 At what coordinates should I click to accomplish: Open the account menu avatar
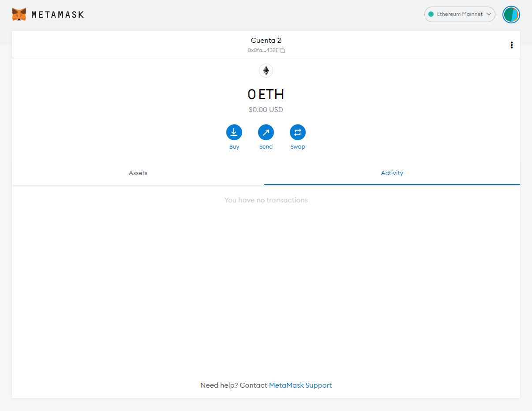tap(511, 15)
